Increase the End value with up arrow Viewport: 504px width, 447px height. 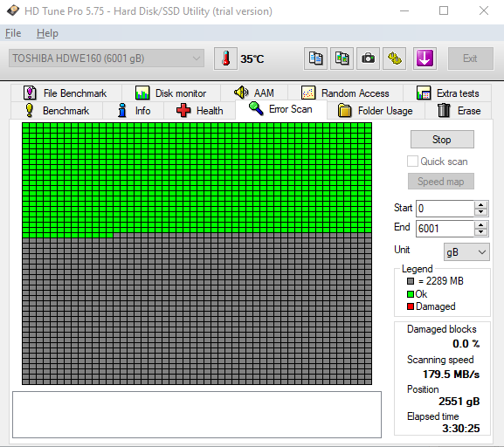[x=481, y=225]
